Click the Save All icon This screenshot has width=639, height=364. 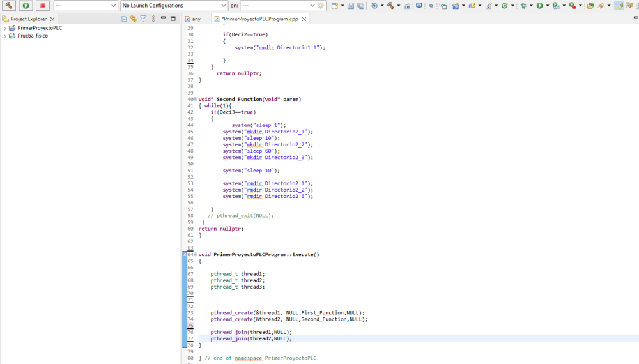tap(360, 6)
